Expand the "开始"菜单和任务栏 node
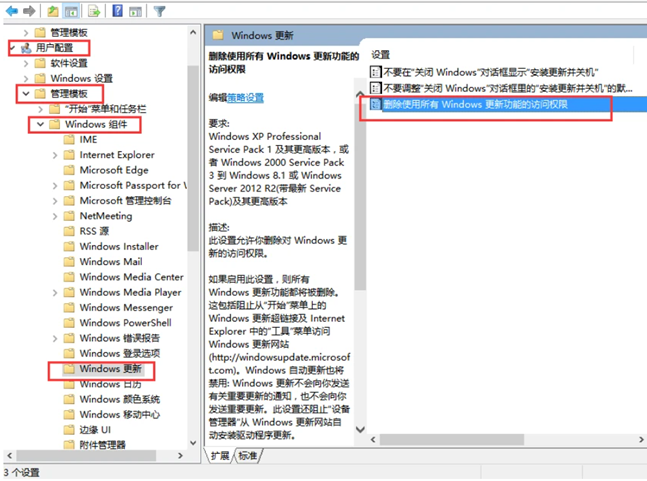 pos(40,109)
